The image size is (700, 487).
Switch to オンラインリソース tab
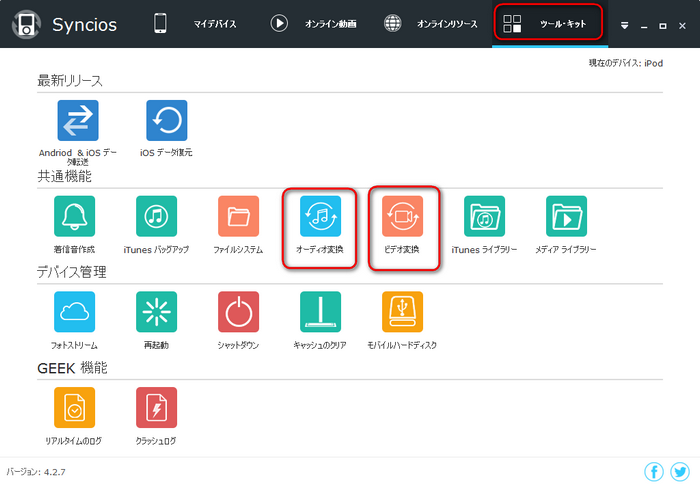pos(430,24)
